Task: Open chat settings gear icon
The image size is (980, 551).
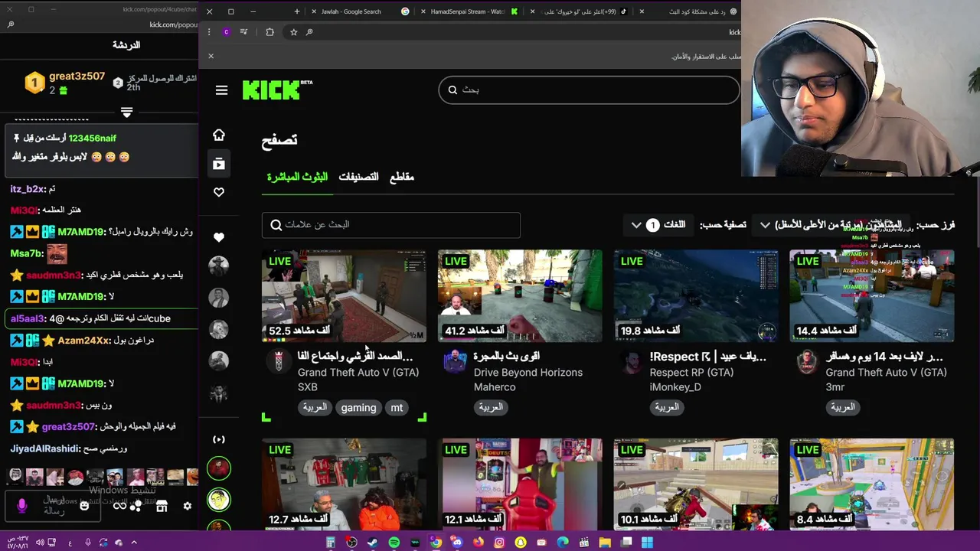Action: pyautogui.click(x=187, y=506)
